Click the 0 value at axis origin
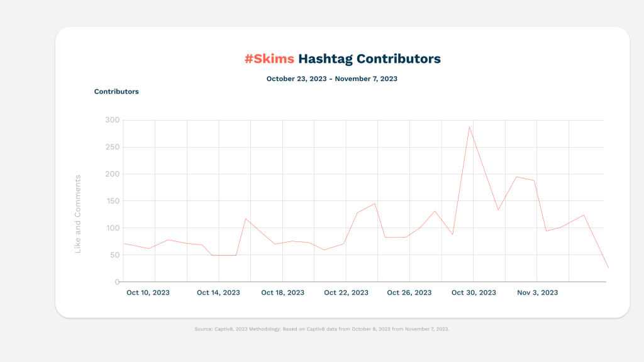The width and height of the screenshot is (644, 362). click(117, 282)
